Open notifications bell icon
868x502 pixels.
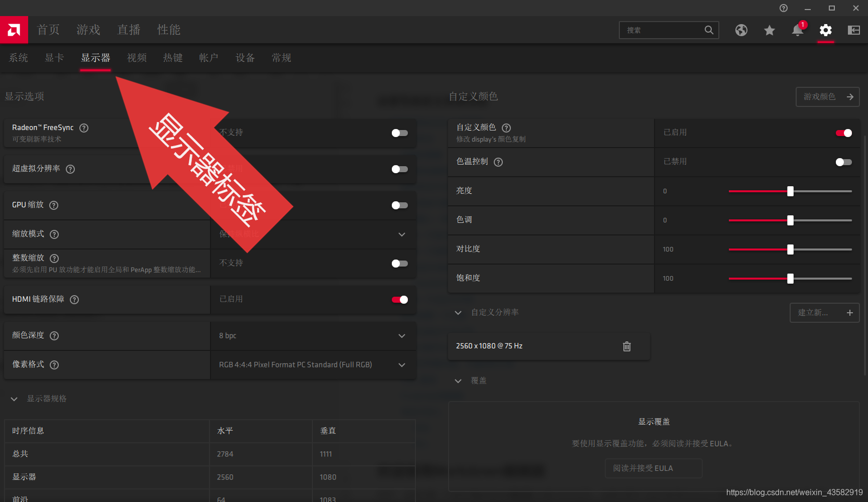[x=798, y=30]
